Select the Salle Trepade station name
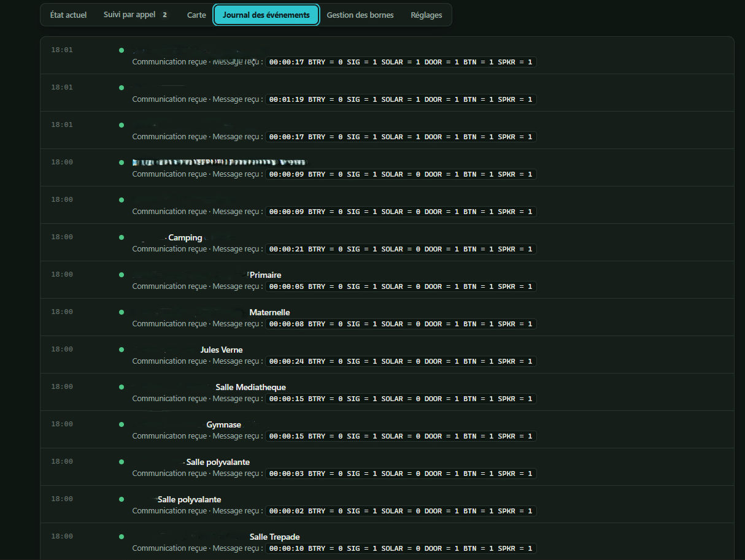745x560 pixels. [x=275, y=537]
